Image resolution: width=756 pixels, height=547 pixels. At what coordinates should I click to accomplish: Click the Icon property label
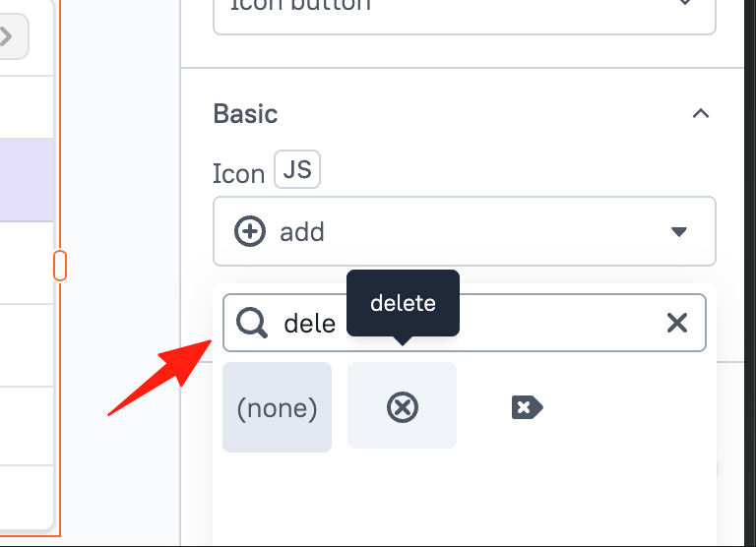tap(238, 173)
